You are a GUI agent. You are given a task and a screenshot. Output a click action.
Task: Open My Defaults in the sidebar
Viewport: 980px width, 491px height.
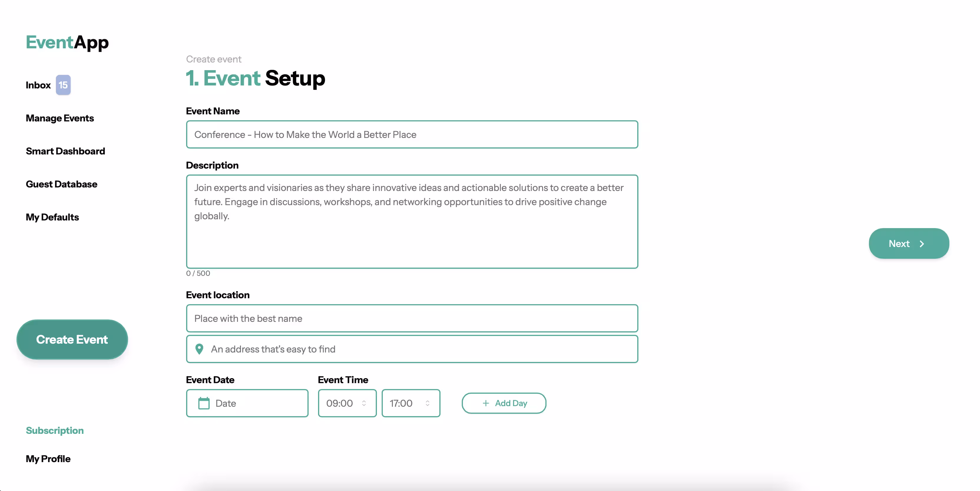click(52, 217)
